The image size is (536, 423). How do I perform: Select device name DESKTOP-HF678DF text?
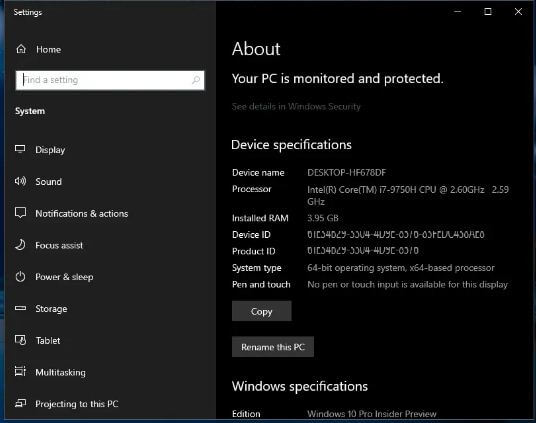(x=346, y=172)
